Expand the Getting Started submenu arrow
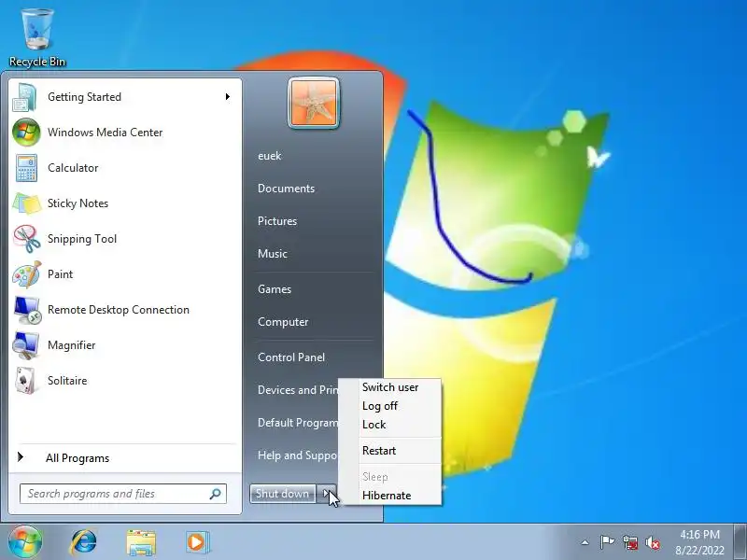 (x=228, y=97)
